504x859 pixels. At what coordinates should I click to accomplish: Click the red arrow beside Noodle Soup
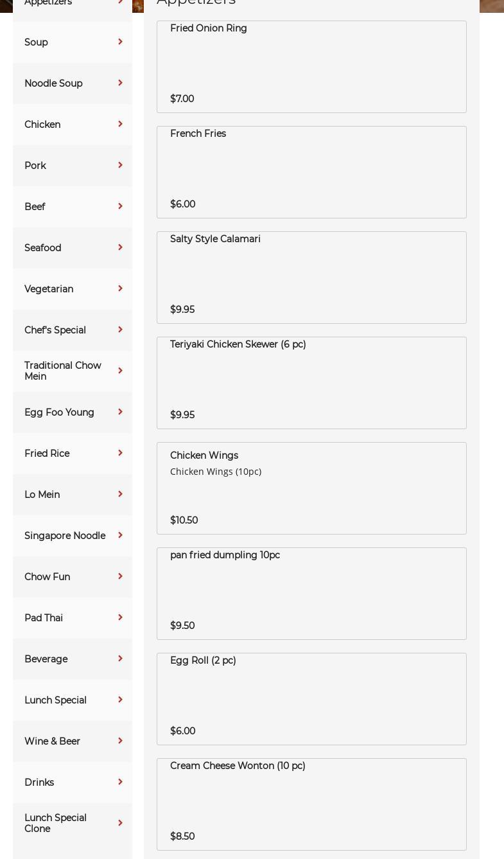[120, 83]
